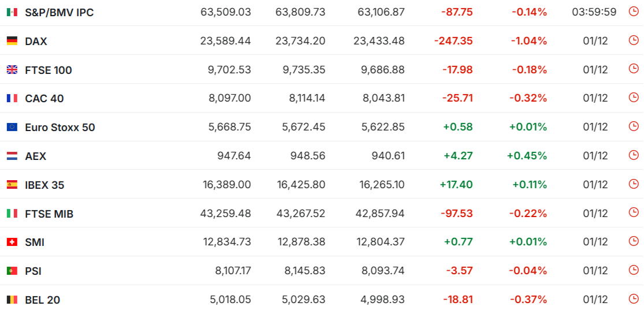Open the FTSE MIB index link
644x310 pixels.
pos(49,214)
